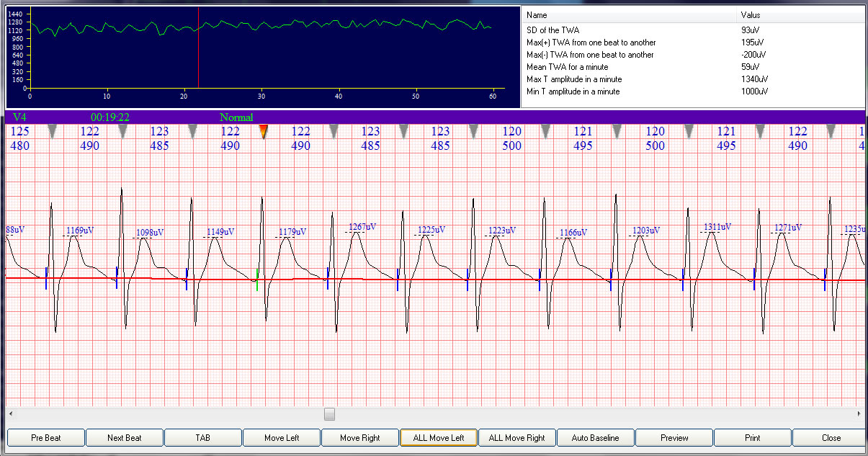Image resolution: width=868 pixels, height=456 pixels.
Task: Select the red beat marker triangle
Action: pos(263,132)
